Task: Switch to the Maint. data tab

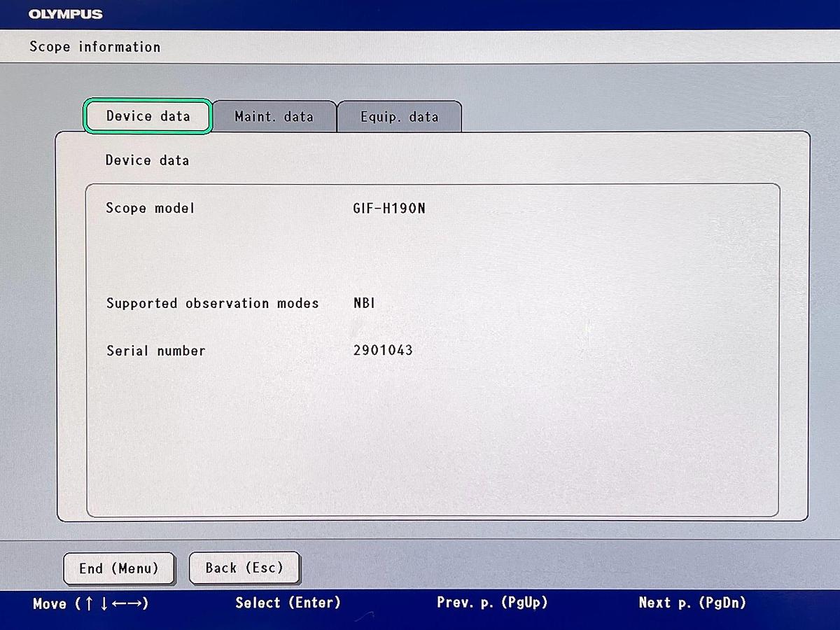Action: coord(274,117)
